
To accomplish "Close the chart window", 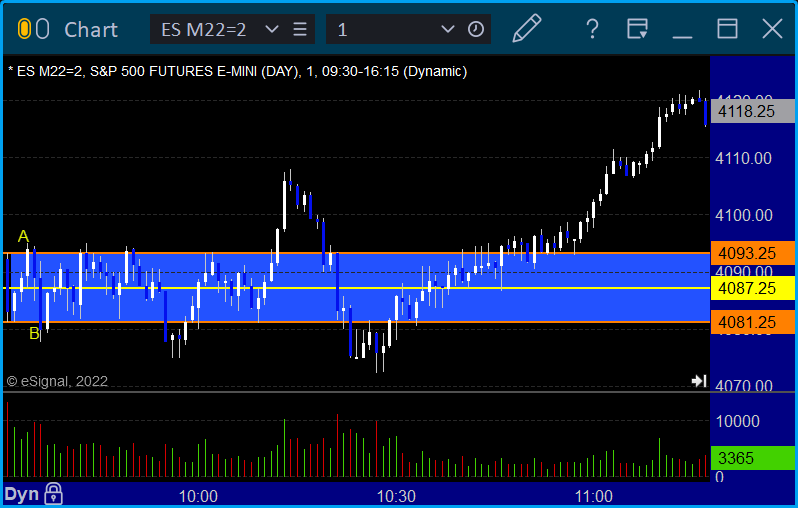I will pyautogui.click(x=772, y=29).
